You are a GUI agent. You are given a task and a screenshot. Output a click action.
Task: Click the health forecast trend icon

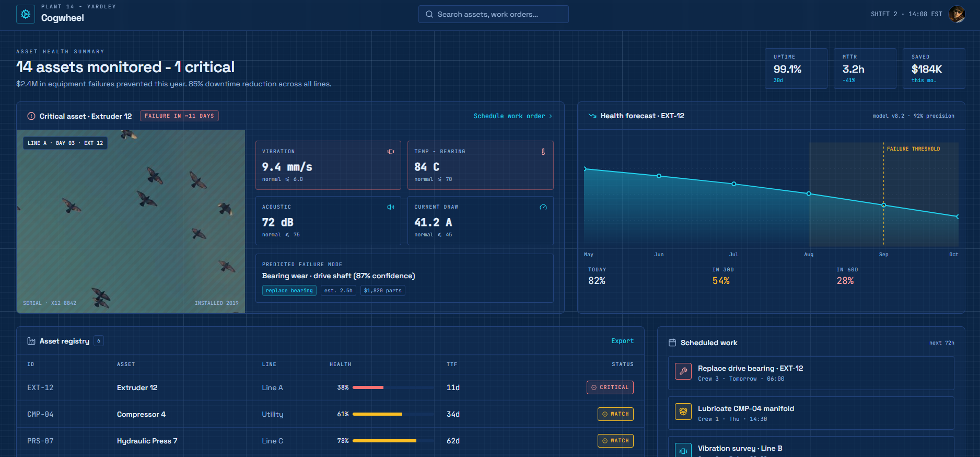coord(592,116)
